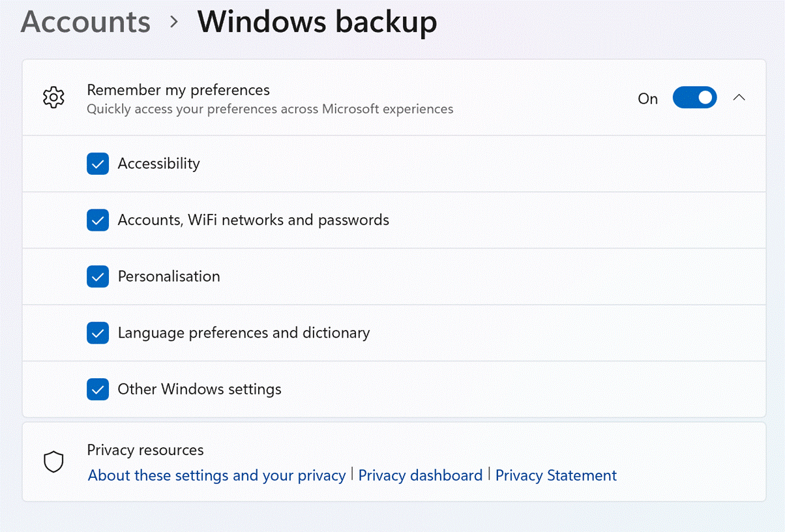Collapse the Remember my preferences section
The width and height of the screenshot is (785, 532).
[739, 98]
